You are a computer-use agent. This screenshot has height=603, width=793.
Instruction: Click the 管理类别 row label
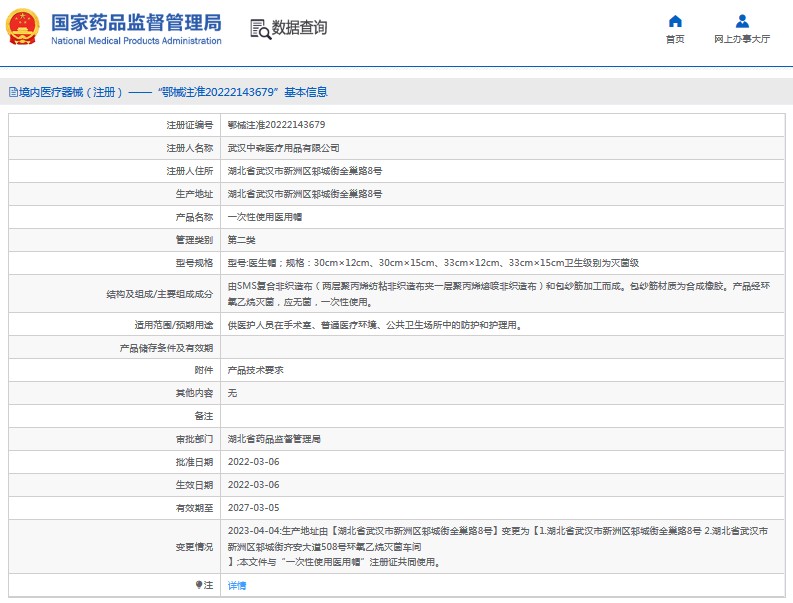click(194, 240)
